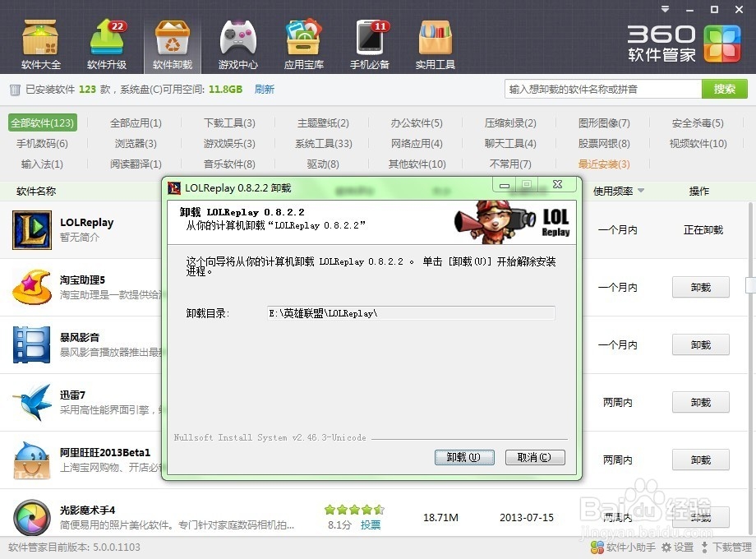Select 手机数码(6) category
The width and height of the screenshot is (756, 559).
tap(42, 144)
